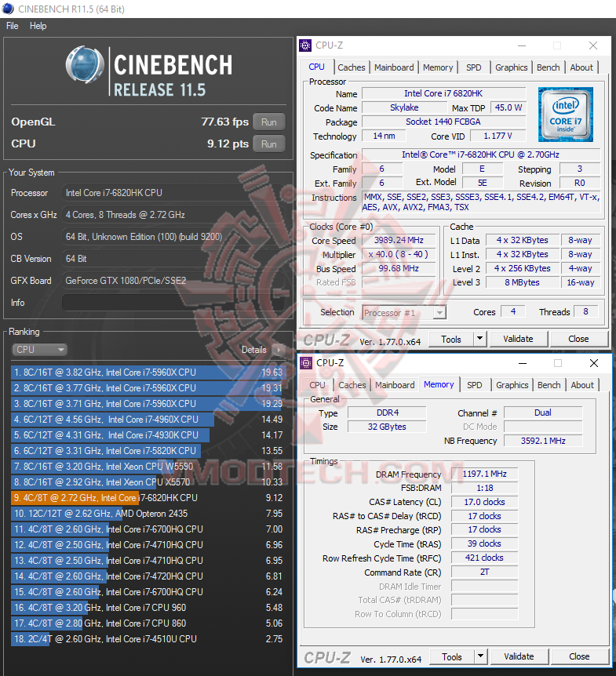
Task: Select ranking row 1 i7-5960X at 3.82 GHz
Action: coord(148,373)
